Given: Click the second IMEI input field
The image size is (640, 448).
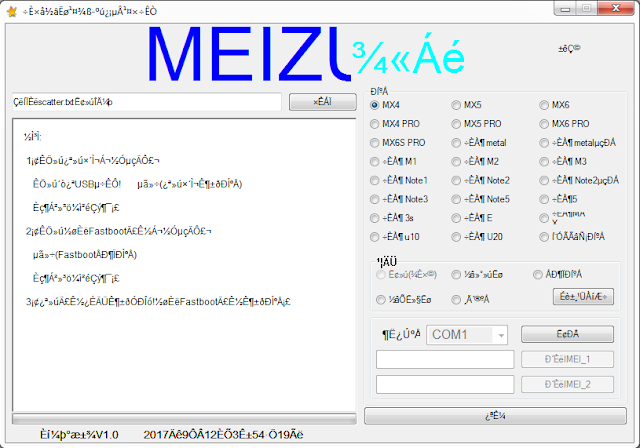Looking at the screenshot, I should click(x=445, y=385).
